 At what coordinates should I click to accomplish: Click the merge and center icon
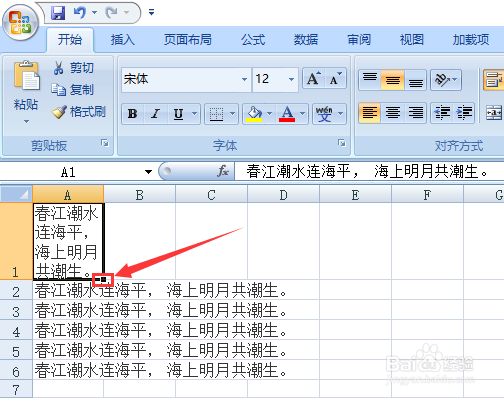tap(494, 113)
